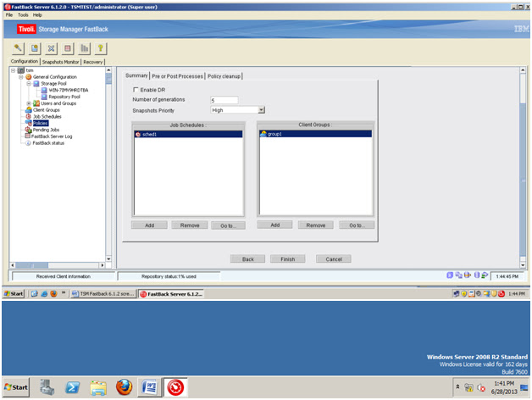Click the General Configuration orange icon
This screenshot has height=400, width=532.
pos(29,77)
